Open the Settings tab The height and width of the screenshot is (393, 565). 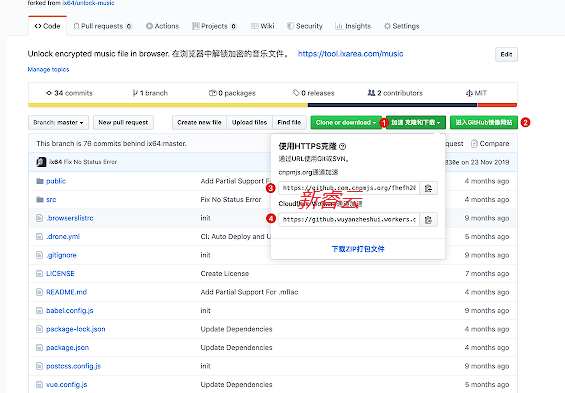[402, 26]
